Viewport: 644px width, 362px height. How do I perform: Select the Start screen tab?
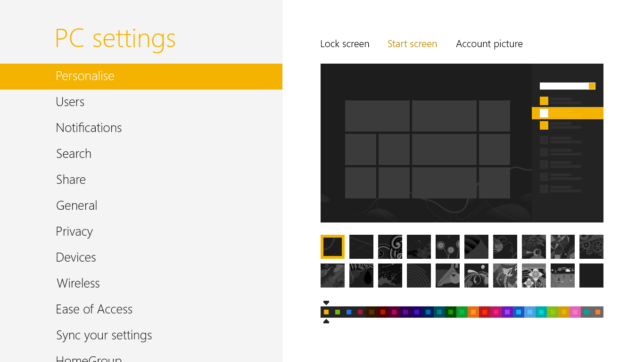click(x=412, y=44)
